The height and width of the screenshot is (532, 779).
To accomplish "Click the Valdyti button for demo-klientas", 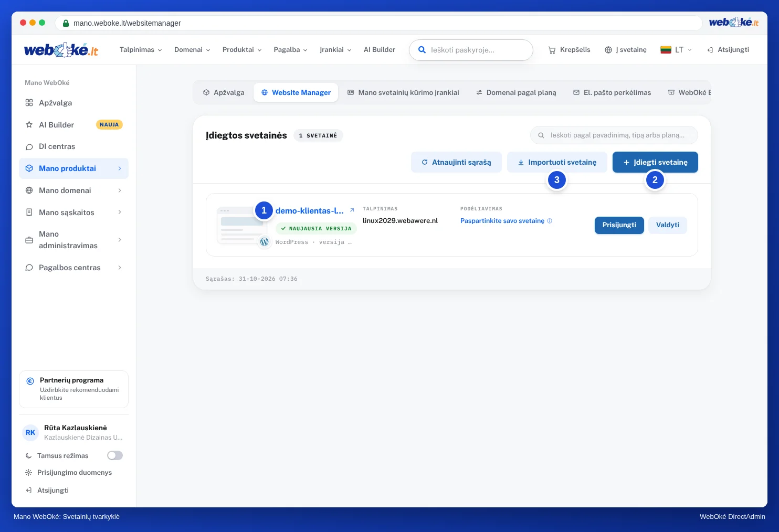I will pos(668,225).
